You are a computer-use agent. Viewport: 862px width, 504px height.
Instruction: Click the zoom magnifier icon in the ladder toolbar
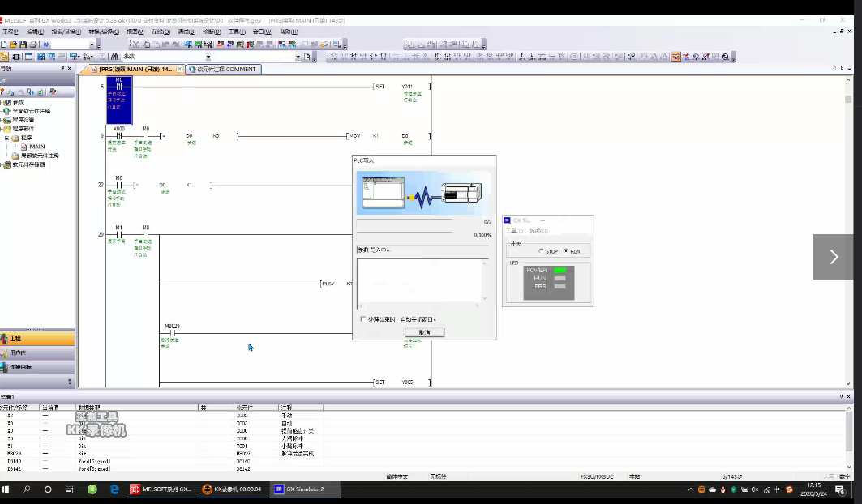[x=726, y=57]
